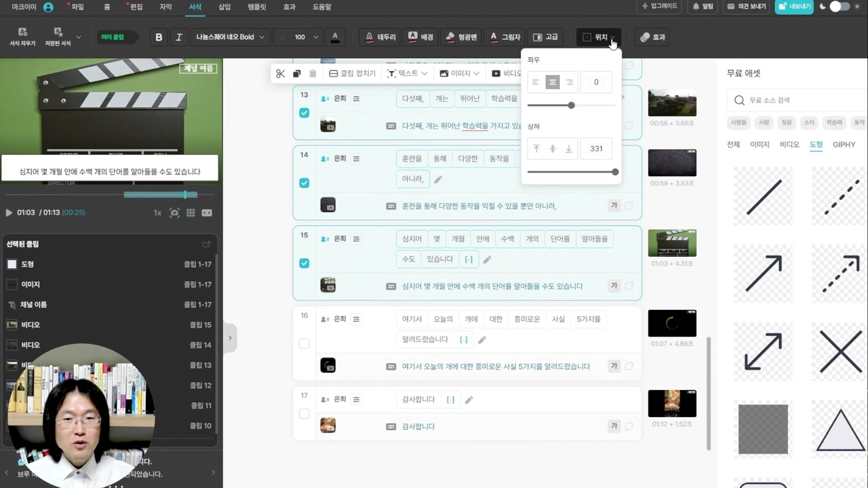868x488 pixels.
Task: Uncheck clip 15 checkbox
Action: coord(304,263)
